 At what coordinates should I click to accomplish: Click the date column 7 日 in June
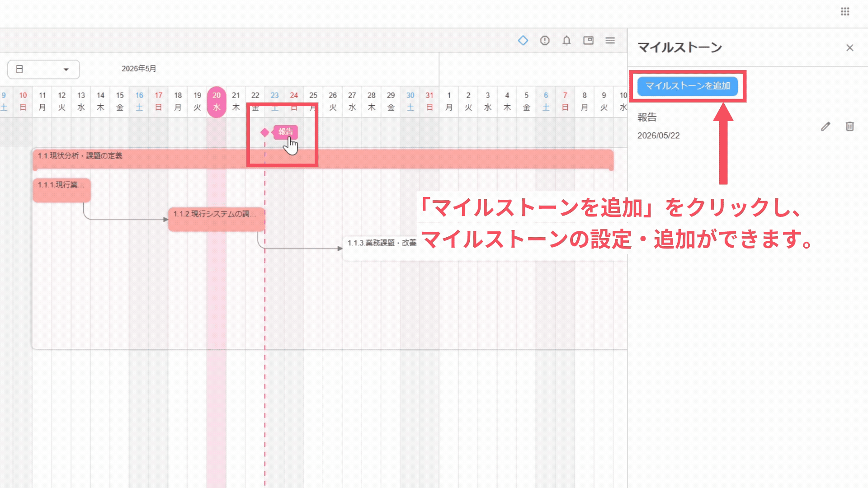565,102
